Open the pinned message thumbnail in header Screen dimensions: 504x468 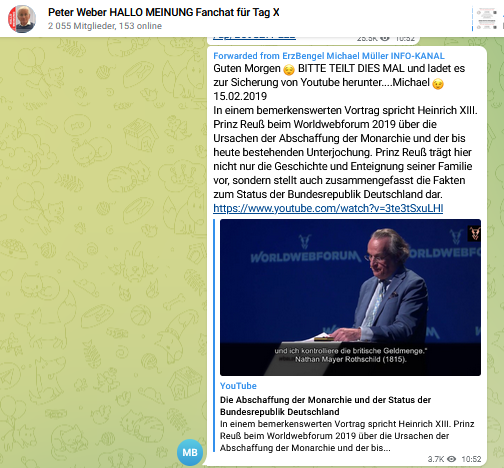(486, 19)
